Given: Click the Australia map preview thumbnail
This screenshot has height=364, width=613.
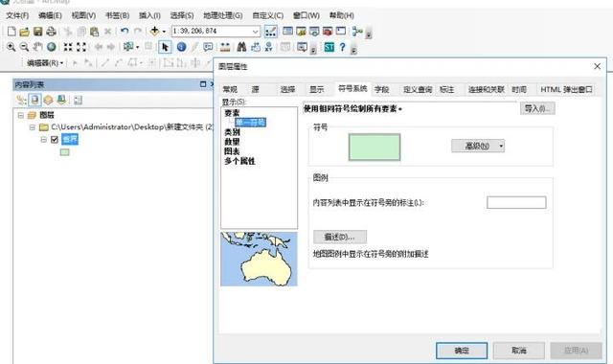Looking at the screenshot, I should [x=259, y=259].
